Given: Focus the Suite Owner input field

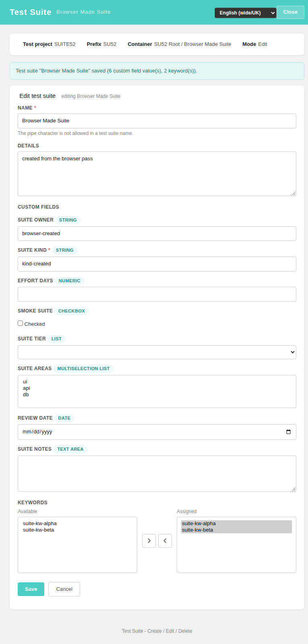Looking at the screenshot, I should point(157,234).
